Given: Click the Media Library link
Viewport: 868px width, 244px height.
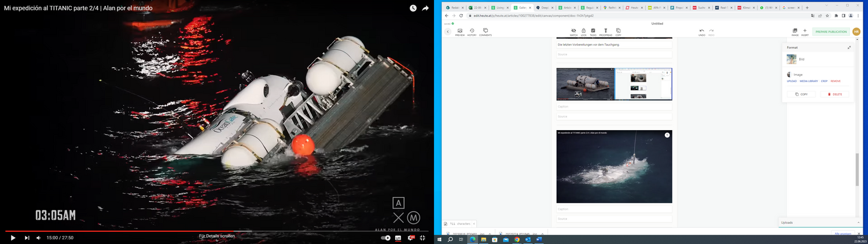Looking at the screenshot, I should click(808, 81).
